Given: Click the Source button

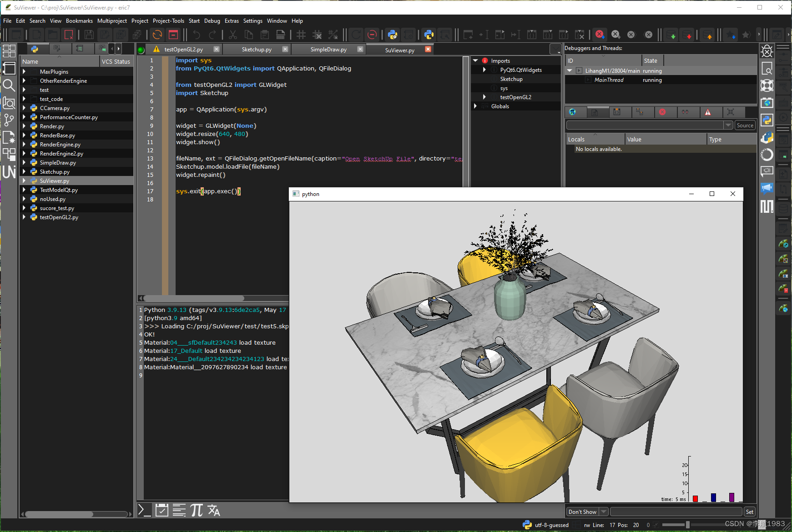Looking at the screenshot, I should coord(745,125).
